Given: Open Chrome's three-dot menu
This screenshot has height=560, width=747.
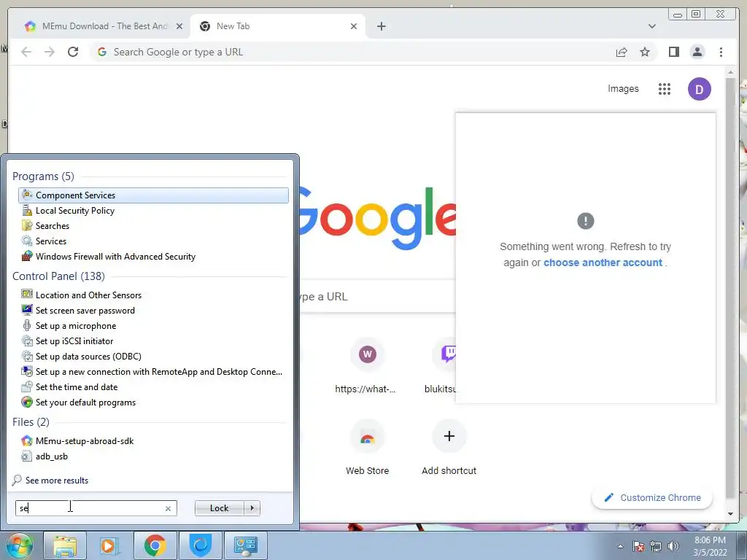Looking at the screenshot, I should (x=721, y=52).
